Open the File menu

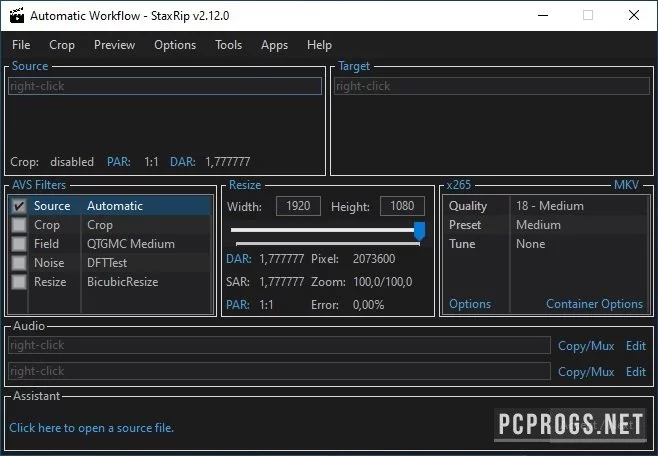pos(21,45)
